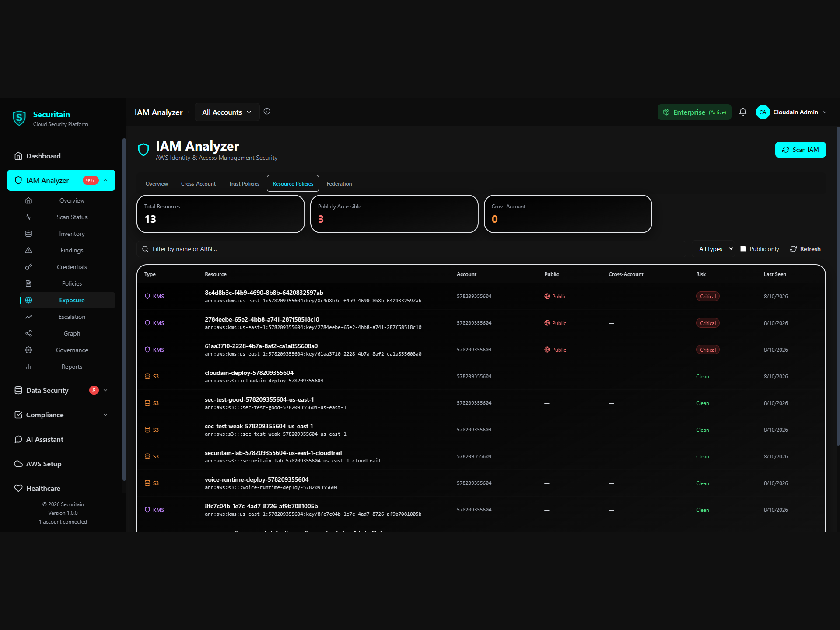Click the search magnifier icon in filter
The image size is (840, 630).
[145, 249]
